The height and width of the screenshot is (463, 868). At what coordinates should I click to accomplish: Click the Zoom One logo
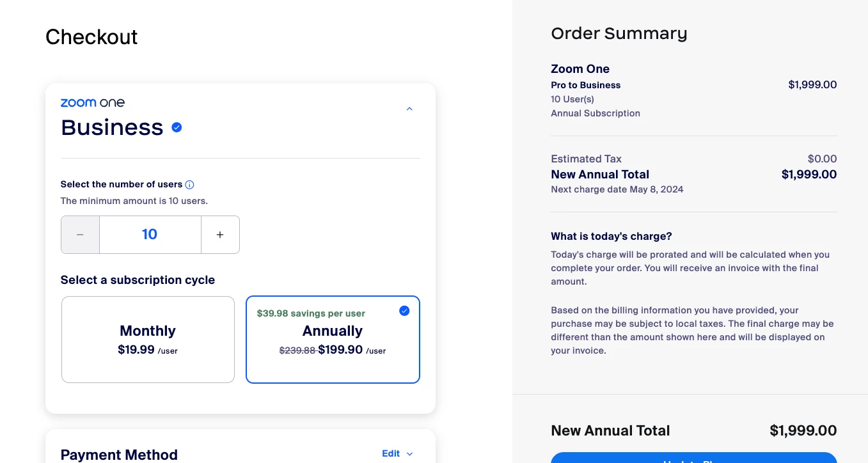tap(93, 102)
